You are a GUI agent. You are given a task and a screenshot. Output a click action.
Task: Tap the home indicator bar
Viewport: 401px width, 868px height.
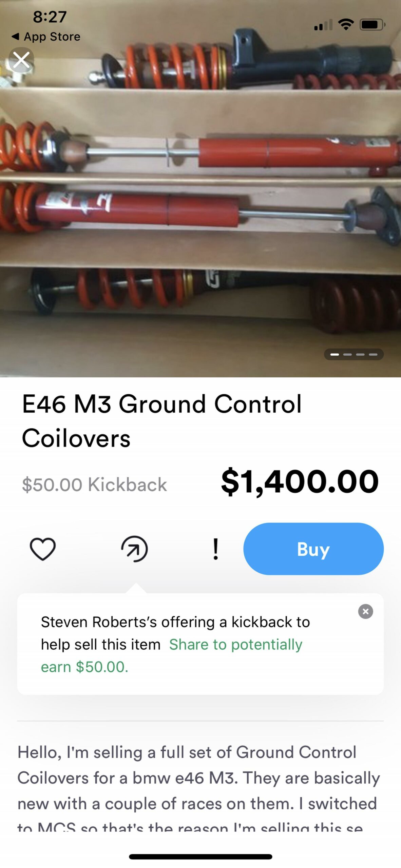200,857
